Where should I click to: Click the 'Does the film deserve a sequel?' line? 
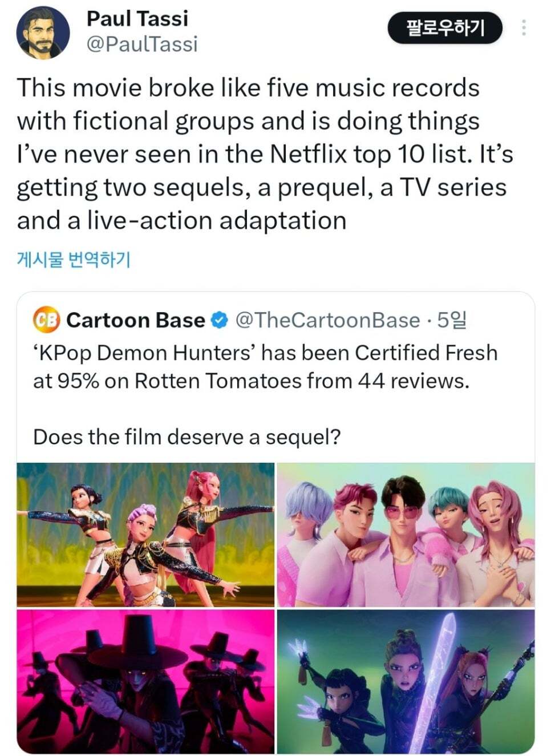point(187,437)
